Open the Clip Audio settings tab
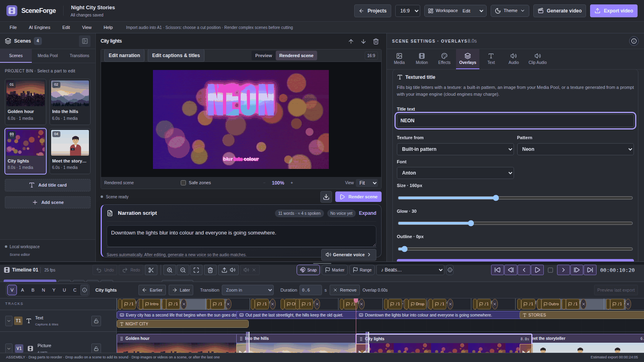Screen dimensions: 644x362 tap(537, 59)
